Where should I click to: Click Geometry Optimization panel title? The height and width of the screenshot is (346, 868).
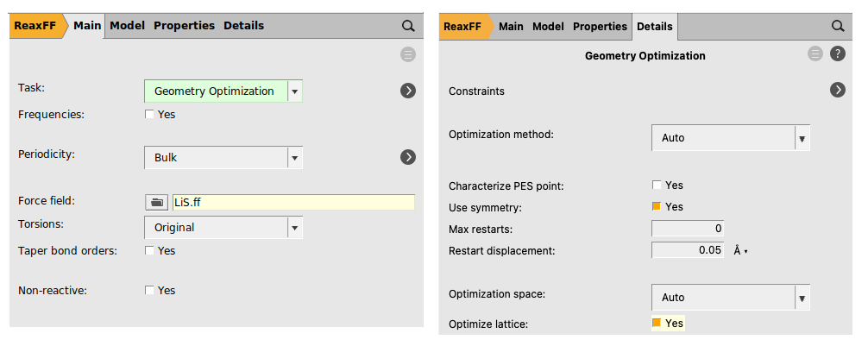click(x=645, y=56)
